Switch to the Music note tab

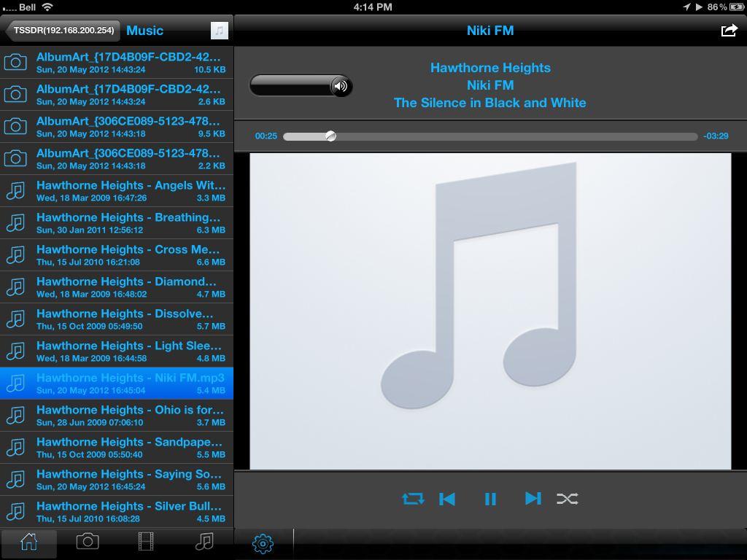(x=205, y=542)
